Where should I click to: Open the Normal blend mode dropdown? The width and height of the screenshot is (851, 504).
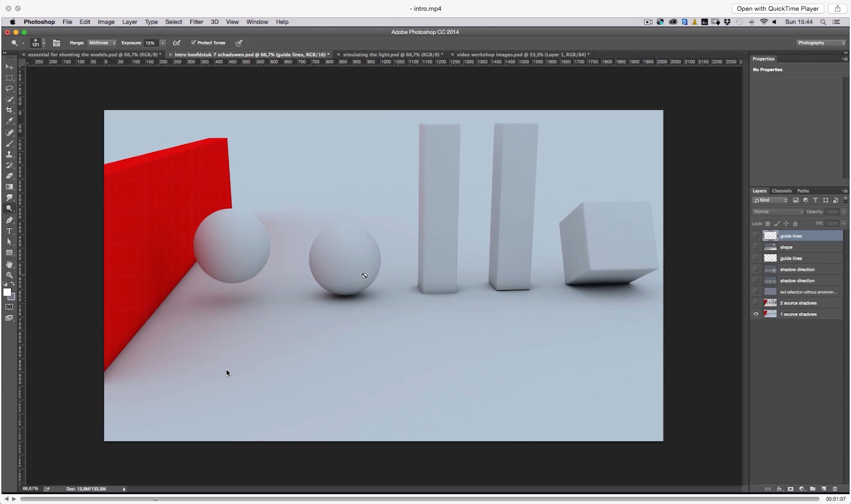(x=778, y=212)
